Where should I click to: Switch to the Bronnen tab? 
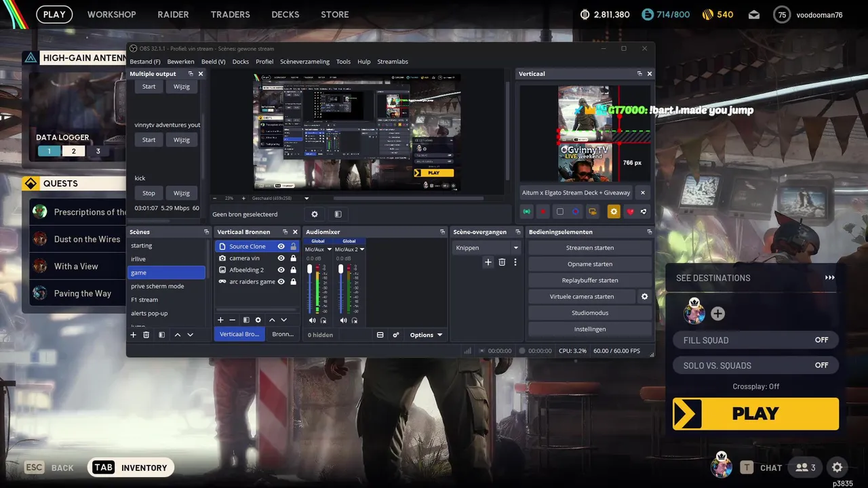tap(283, 334)
